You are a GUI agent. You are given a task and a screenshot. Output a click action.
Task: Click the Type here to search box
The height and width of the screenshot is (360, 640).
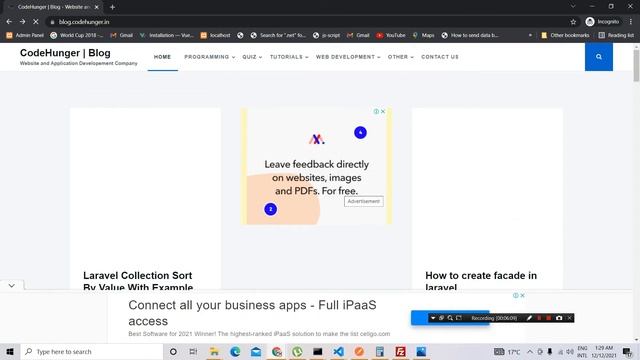[92, 351]
